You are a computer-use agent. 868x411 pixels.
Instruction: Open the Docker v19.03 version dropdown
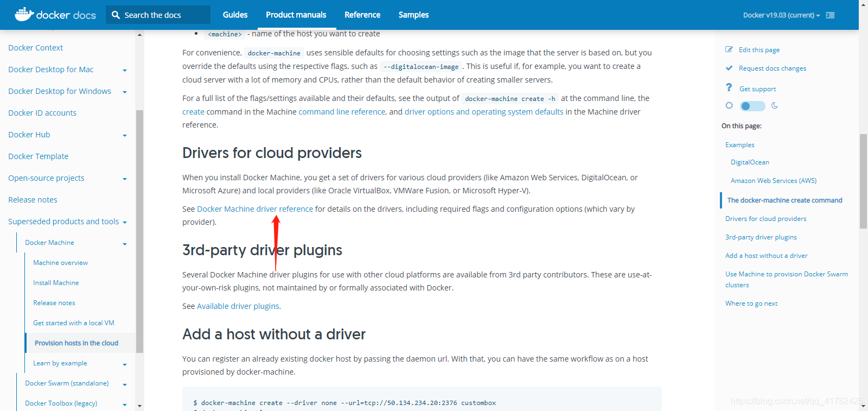(781, 15)
